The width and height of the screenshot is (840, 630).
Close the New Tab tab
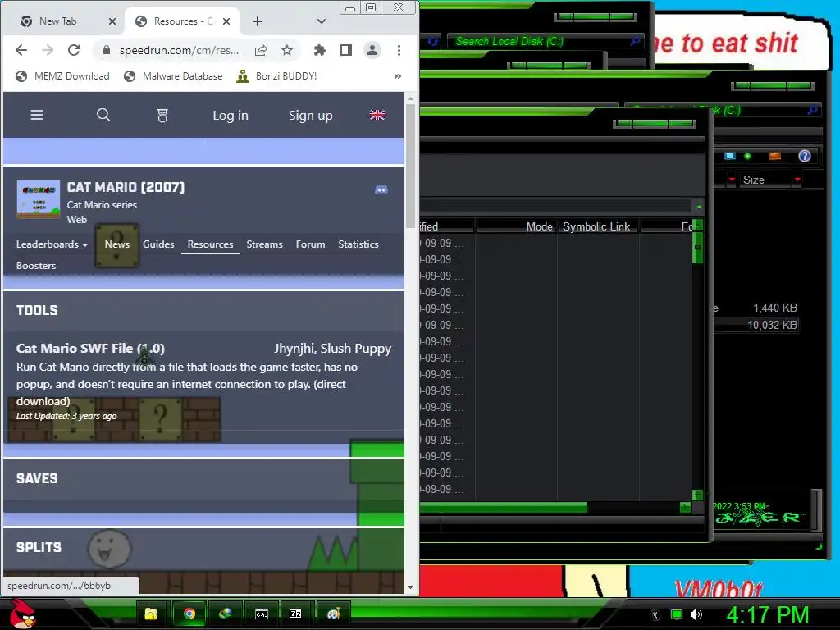click(112, 21)
